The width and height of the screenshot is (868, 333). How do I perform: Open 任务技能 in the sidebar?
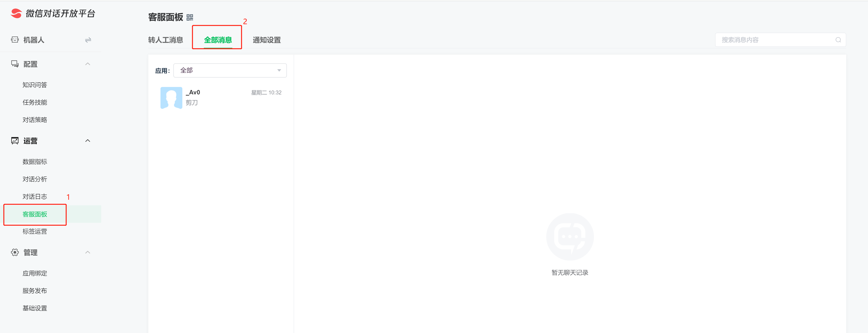point(35,103)
